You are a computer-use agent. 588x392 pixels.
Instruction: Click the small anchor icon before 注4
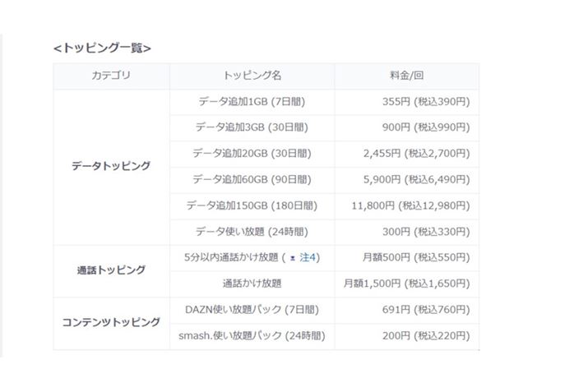click(292, 258)
